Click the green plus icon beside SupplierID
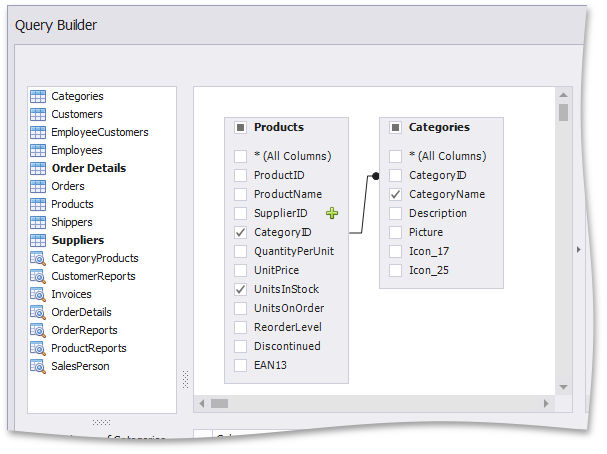This screenshot has width=607, height=454. pyautogui.click(x=332, y=213)
